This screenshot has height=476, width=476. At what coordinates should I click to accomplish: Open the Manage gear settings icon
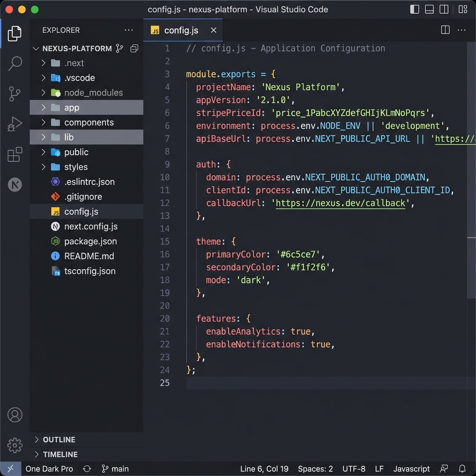click(x=15, y=445)
